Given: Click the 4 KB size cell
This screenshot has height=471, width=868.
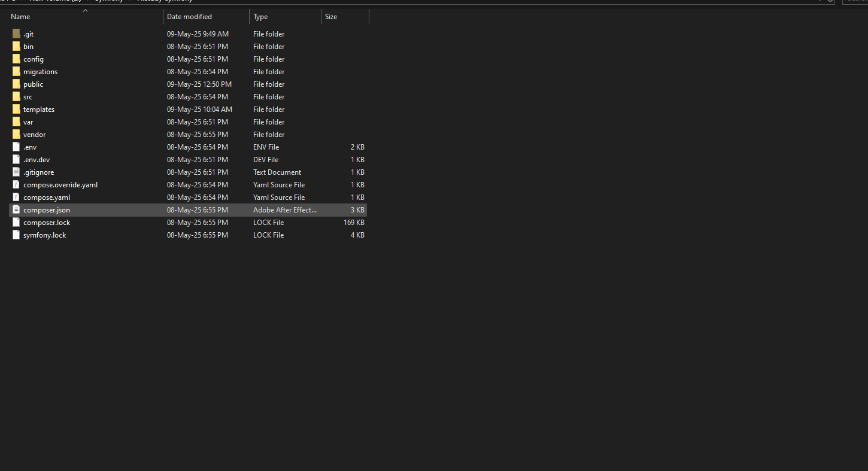Looking at the screenshot, I should tap(357, 235).
